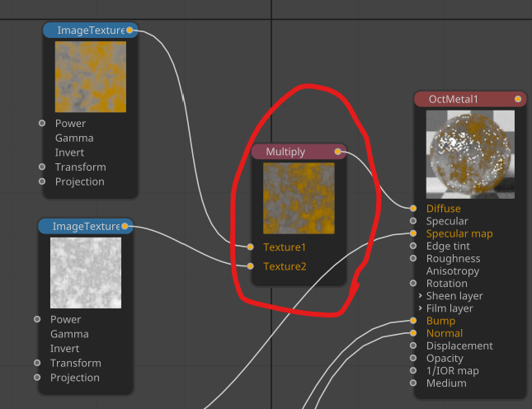Click Power port on the gray ImageTexture node
Viewport: 532px width, 409px height.
coord(37,319)
